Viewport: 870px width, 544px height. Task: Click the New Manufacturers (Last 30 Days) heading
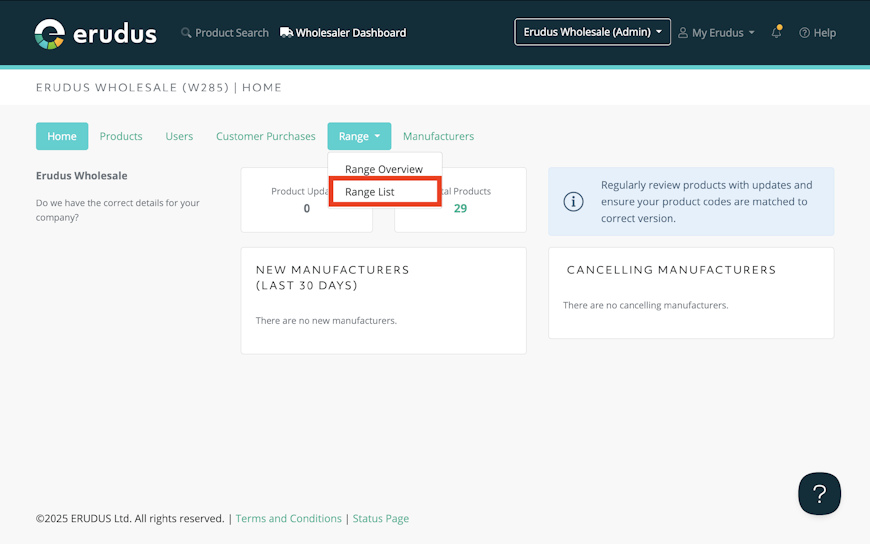(332, 278)
